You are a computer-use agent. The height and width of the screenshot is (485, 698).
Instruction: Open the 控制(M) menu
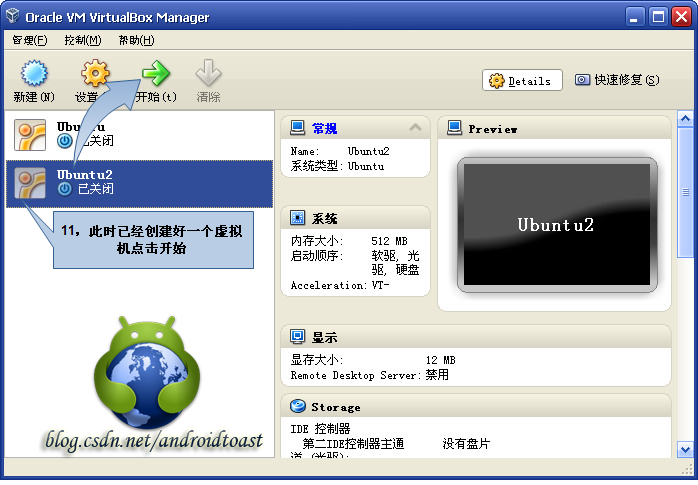point(82,40)
